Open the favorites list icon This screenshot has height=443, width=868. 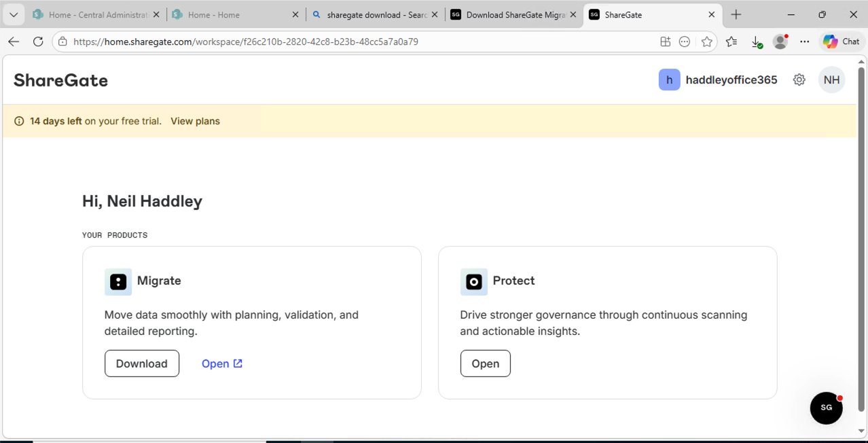pyautogui.click(x=731, y=41)
